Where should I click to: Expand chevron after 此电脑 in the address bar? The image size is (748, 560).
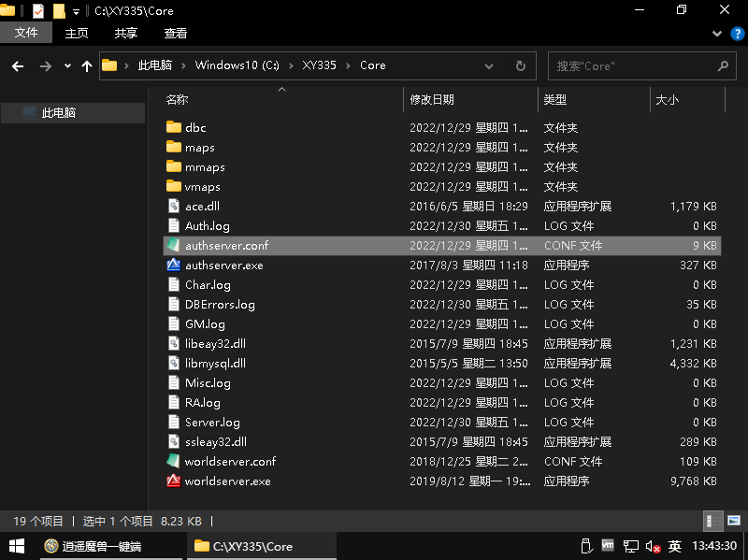tap(183, 65)
